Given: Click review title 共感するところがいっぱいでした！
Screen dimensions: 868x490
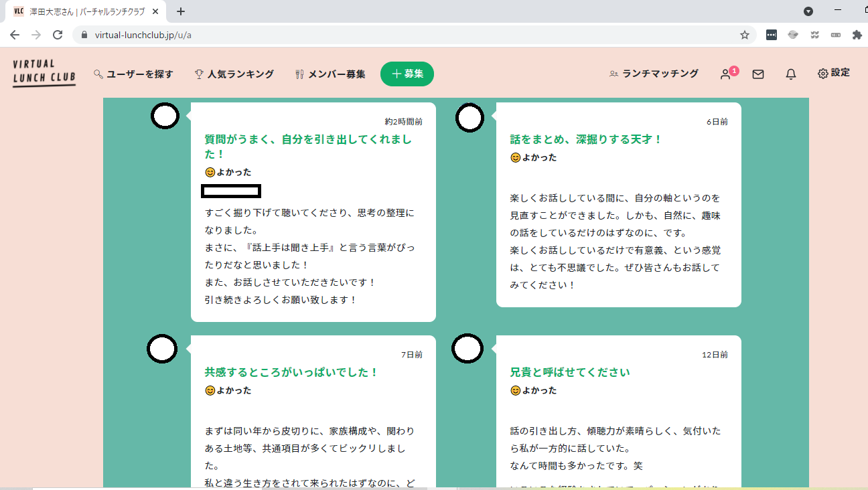Looking at the screenshot, I should (x=292, y=372).
